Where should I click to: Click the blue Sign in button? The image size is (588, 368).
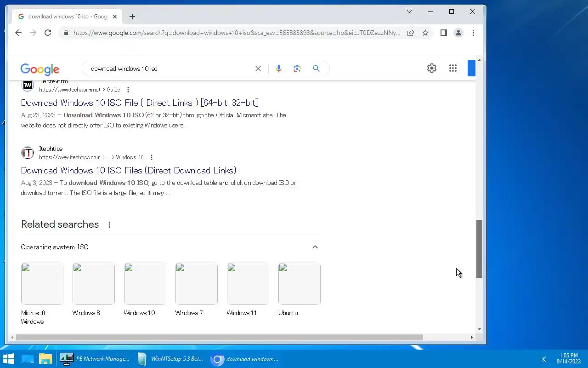click(471, 68)
